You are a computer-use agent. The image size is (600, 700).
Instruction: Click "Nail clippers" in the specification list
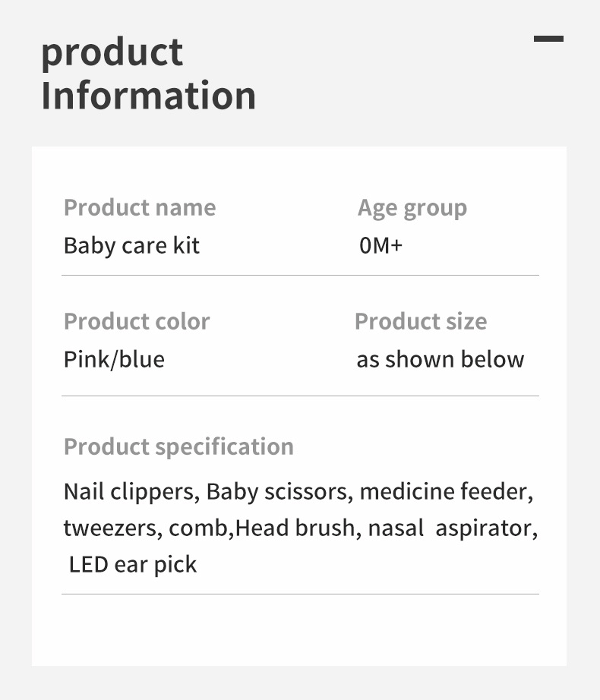pyautogui.click(x=131, y=491)
